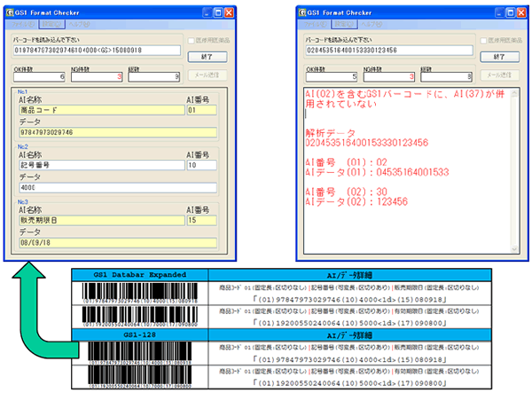Click second GS1-128 barcode image

point(140,377)
